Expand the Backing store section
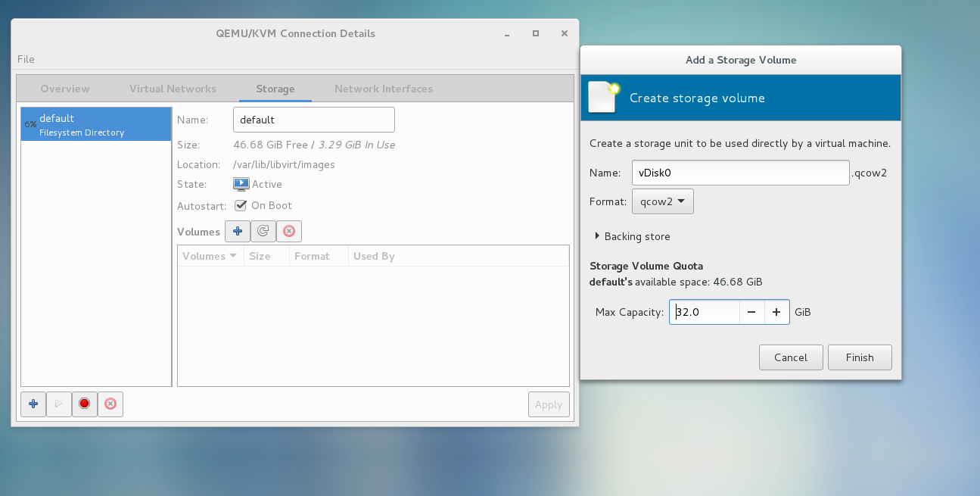The height and width of the screenshot is (496, 980). point(633,236)
